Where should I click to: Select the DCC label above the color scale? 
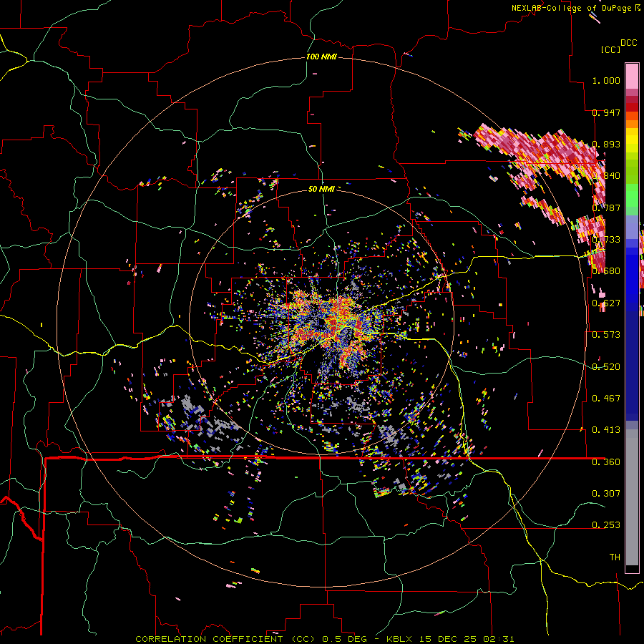pyautogui.click(x=629, y=43)
